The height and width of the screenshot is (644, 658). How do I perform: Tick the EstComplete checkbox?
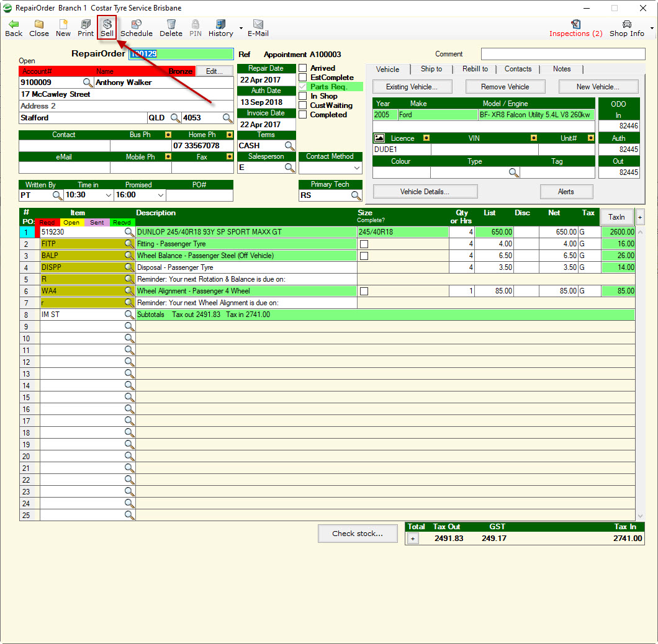302,77
